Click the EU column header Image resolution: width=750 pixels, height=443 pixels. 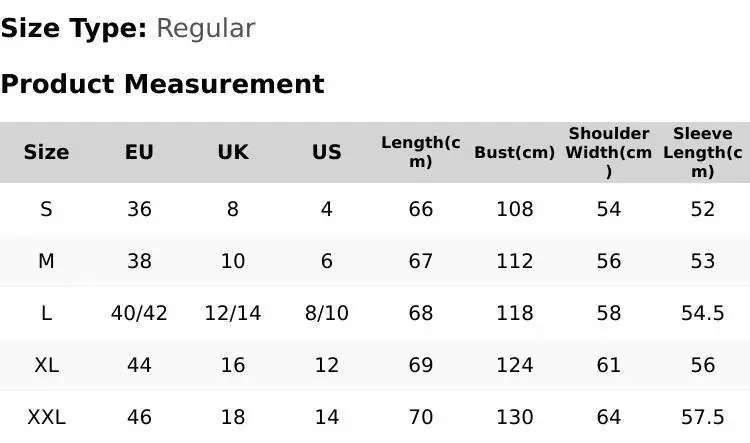coord(139,152)
